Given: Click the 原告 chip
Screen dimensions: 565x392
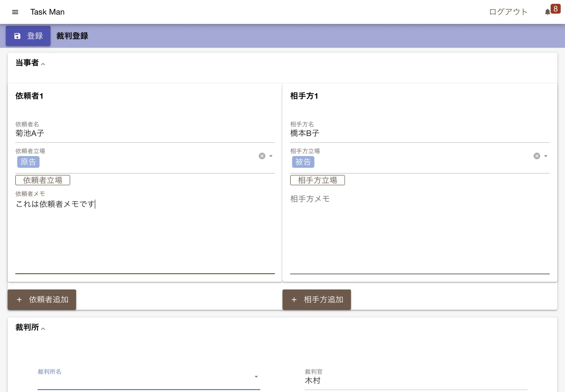Looking at the screenshot, I should click(28, 162).
